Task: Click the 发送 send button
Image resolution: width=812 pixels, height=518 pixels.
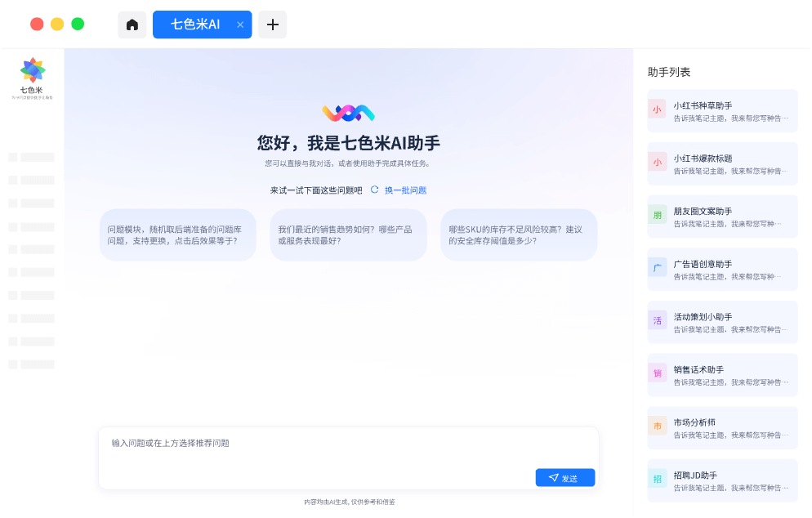Action: tap(564, 478)
